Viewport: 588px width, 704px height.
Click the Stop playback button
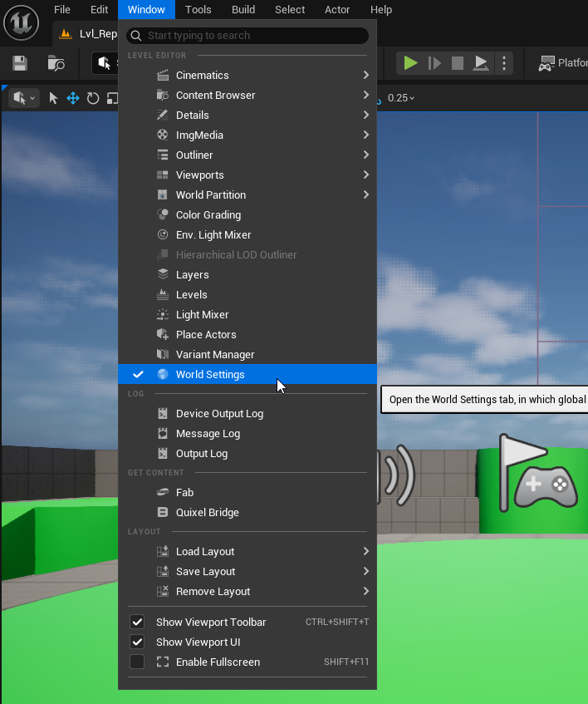[458, 63]
